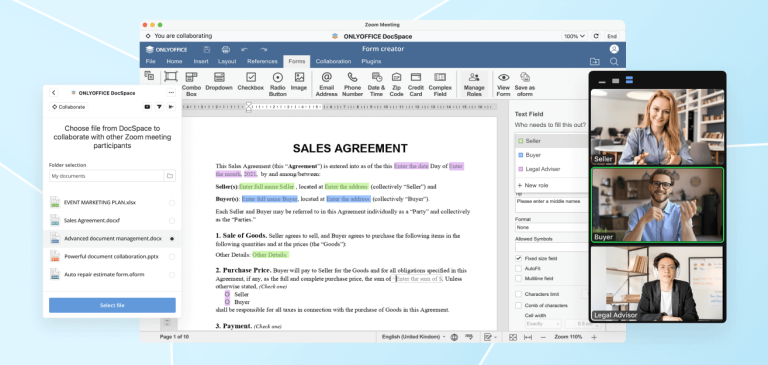Click the search magnifier icon

614,62
